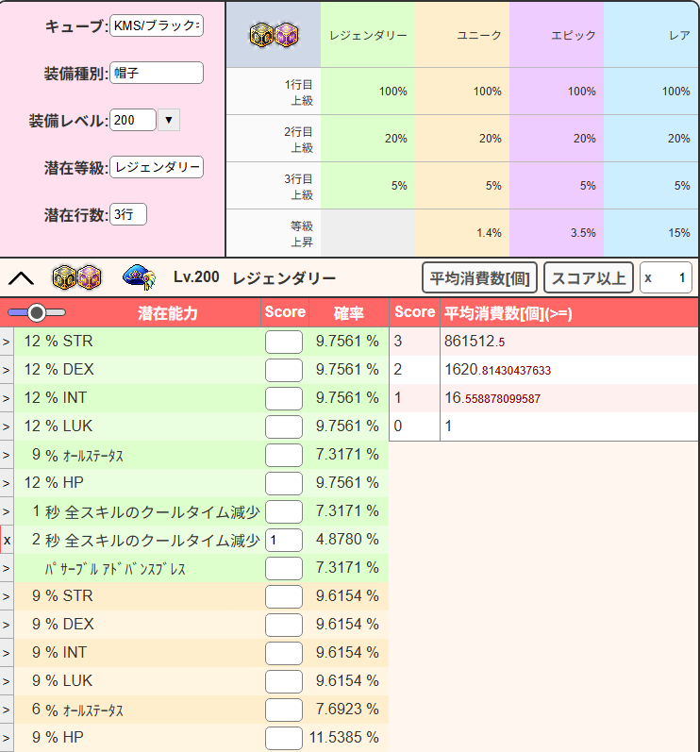
Task: Expand the パサーブル アドバンスブレス row arrow
Action: pyautogui.click(x=7, y=568)
